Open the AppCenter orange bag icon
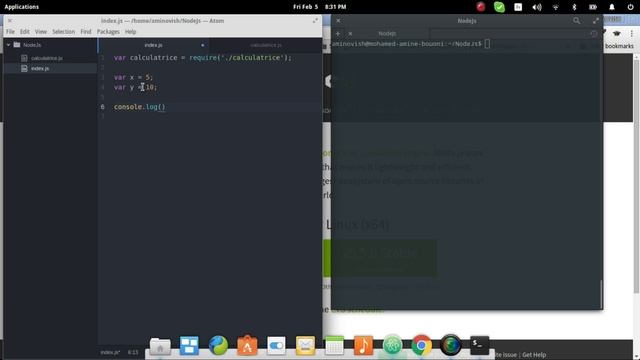The width and height of the screenshot is (640, 360). point(247,345)
